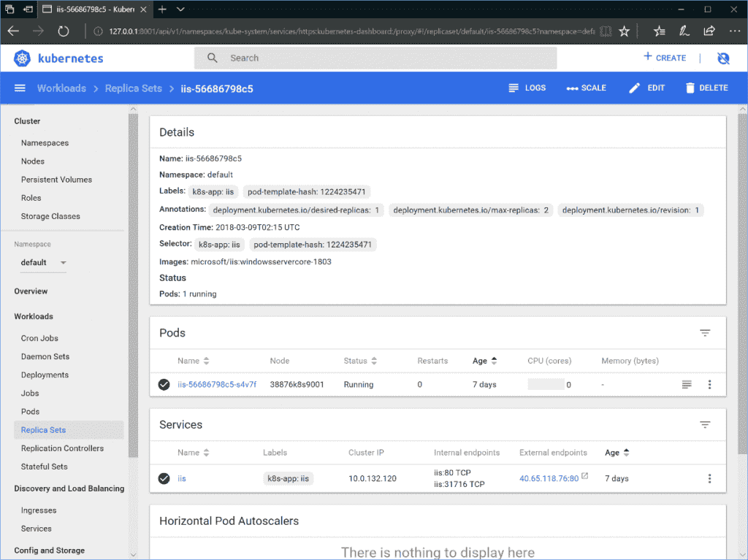Open Storage Classes in sidebar

click(x=50, y=217)
